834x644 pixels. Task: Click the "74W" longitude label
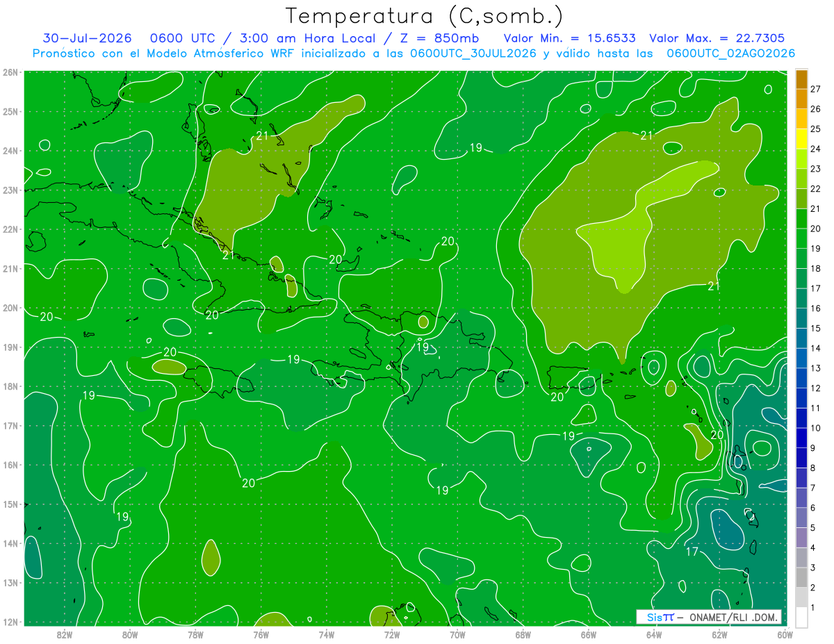[326, 634]
